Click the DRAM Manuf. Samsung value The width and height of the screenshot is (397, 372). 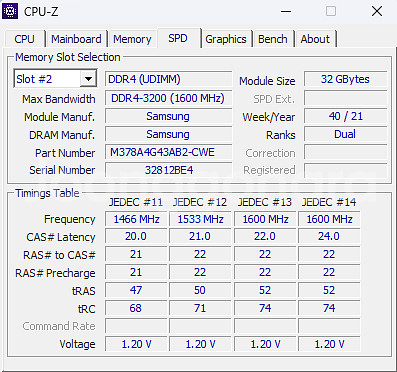click(x=168, y=134)
